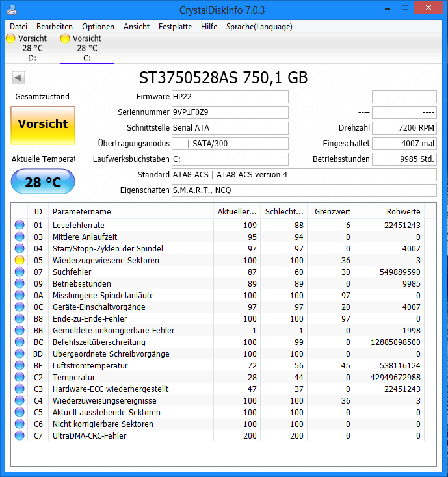
Task: Switch to the C: drive tab
Action: tap(87, 48)
